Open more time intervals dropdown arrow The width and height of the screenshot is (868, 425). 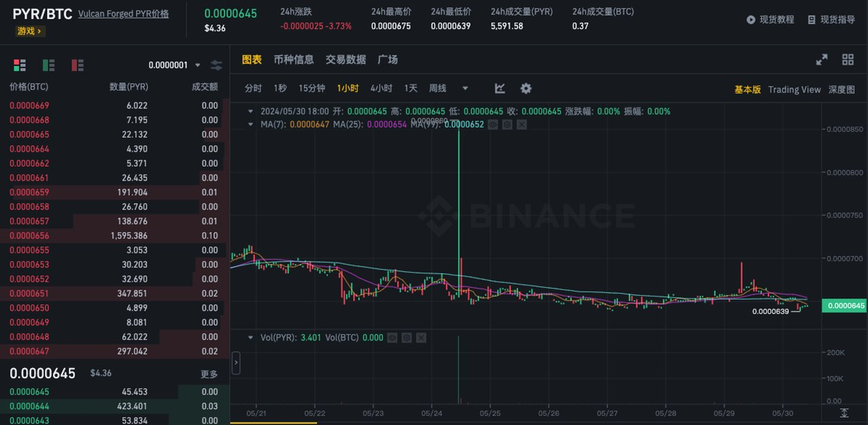tap(465, 88)
